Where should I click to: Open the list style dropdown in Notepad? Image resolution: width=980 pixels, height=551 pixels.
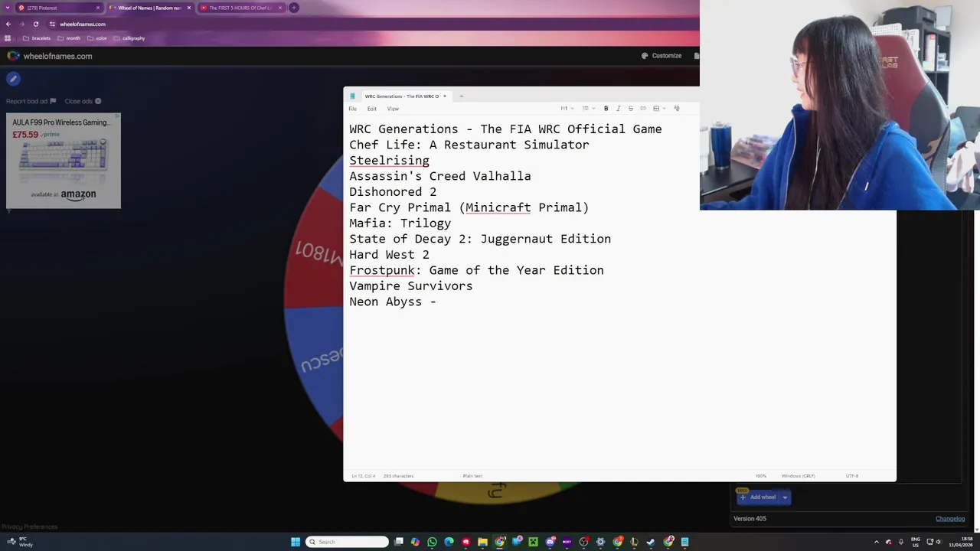588,109
